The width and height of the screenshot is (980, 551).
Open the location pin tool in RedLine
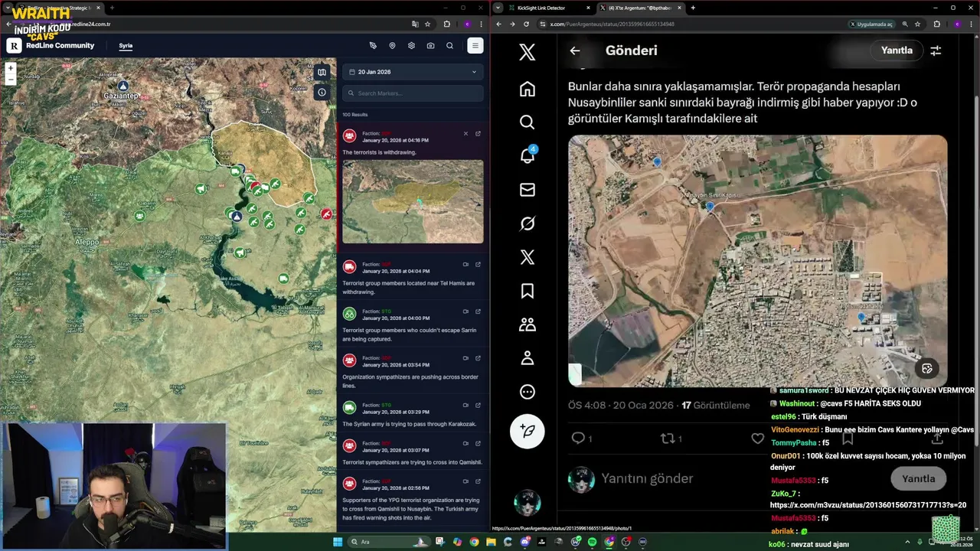392,46
